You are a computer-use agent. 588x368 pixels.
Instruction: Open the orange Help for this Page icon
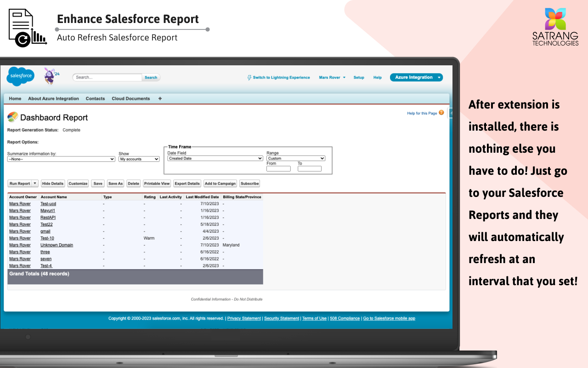tap(441, 113)
